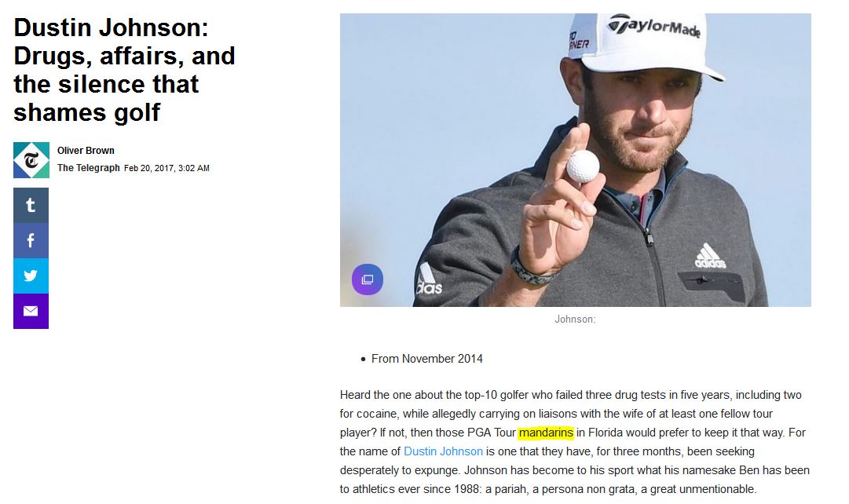The height and width of the screenshot is (504, 849).
Task: Visit The Telegraph publisher link
Action: (89, 168)
